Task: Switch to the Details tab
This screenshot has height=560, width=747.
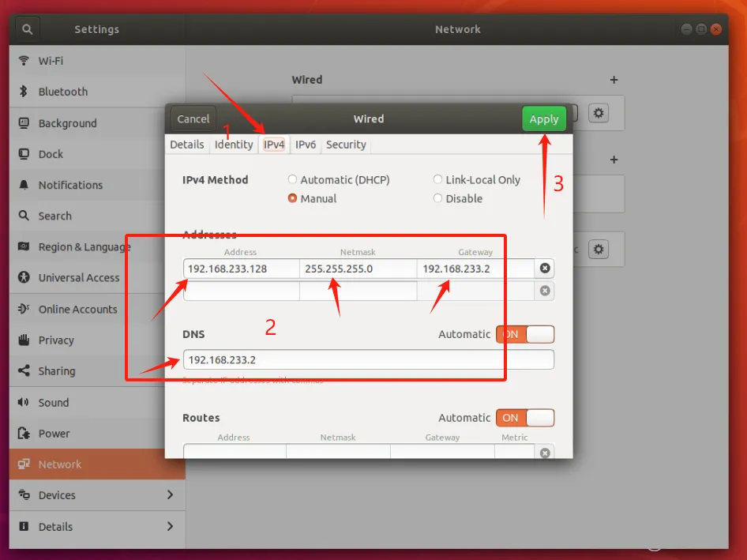Action: (x=186, y=145)
